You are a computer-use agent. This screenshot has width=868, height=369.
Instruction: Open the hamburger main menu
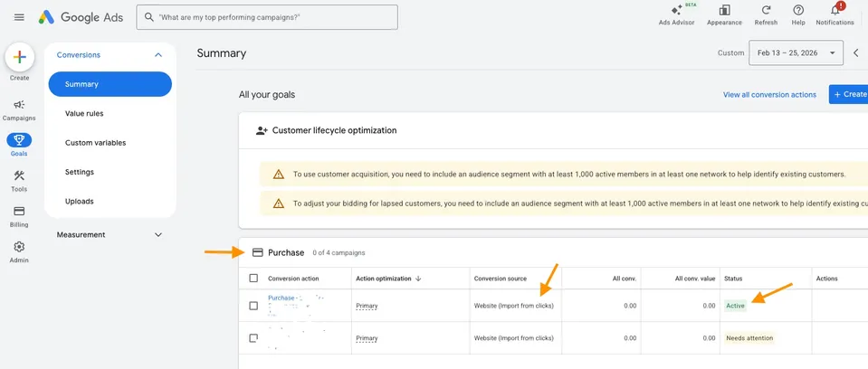pyautogui.click(x=19, y=17)
